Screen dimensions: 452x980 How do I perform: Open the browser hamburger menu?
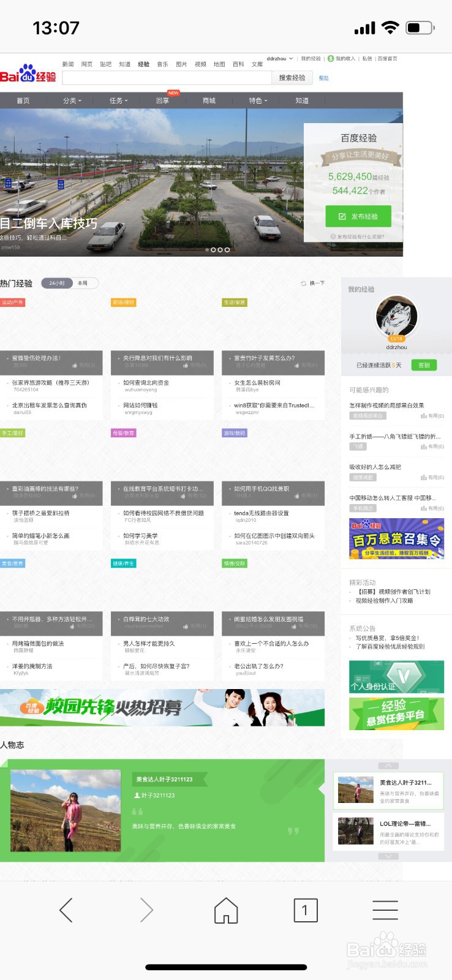pyautogui.click(x=385, y=910)
